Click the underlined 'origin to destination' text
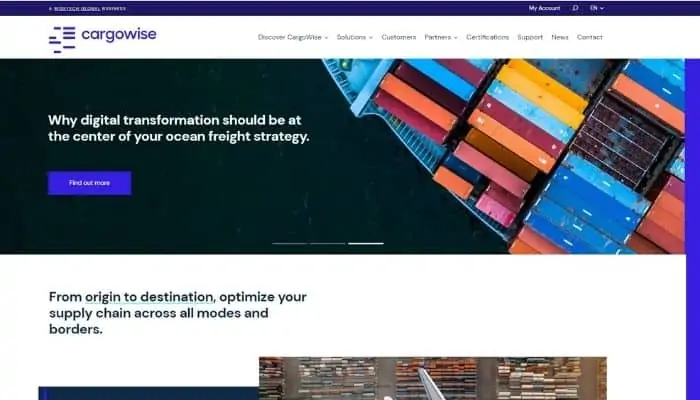The image size is (700, 400). click(149, 297)
